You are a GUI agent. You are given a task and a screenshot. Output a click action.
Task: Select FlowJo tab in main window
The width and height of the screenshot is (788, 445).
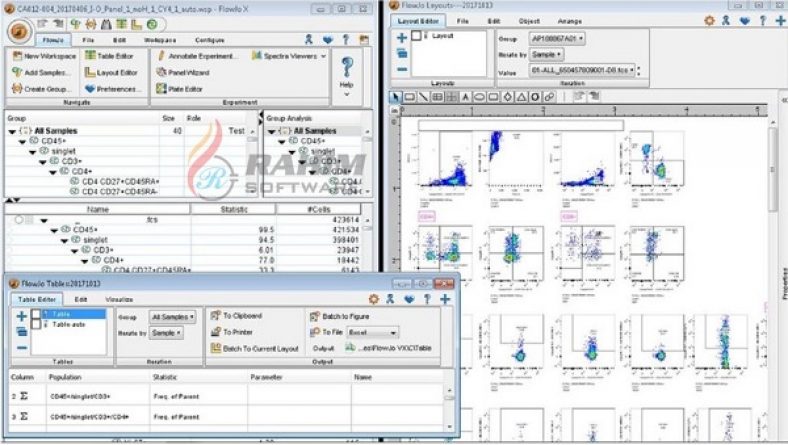53,40
